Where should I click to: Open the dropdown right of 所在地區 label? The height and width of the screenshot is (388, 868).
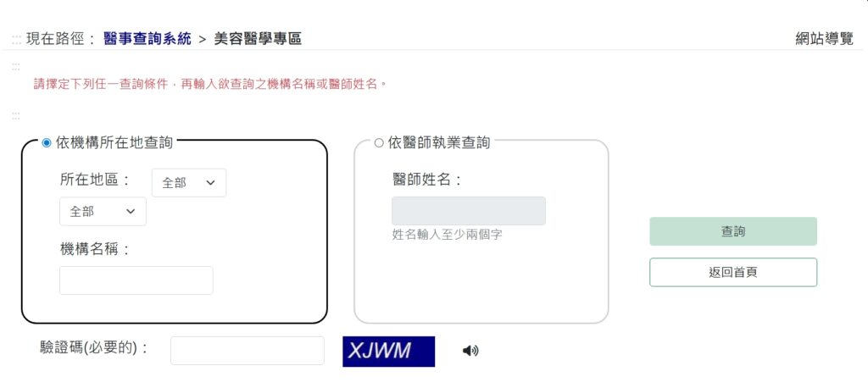188,183
